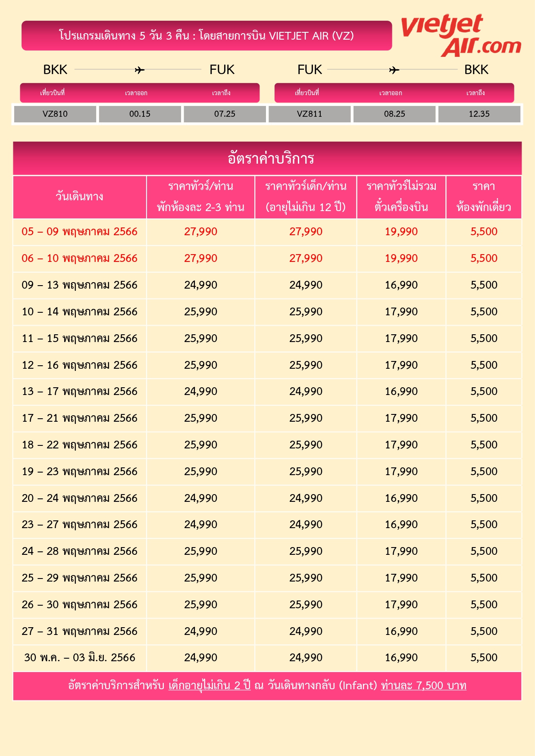
Task: Click the Vietjet Air.com logo
Action: (461, 35)
